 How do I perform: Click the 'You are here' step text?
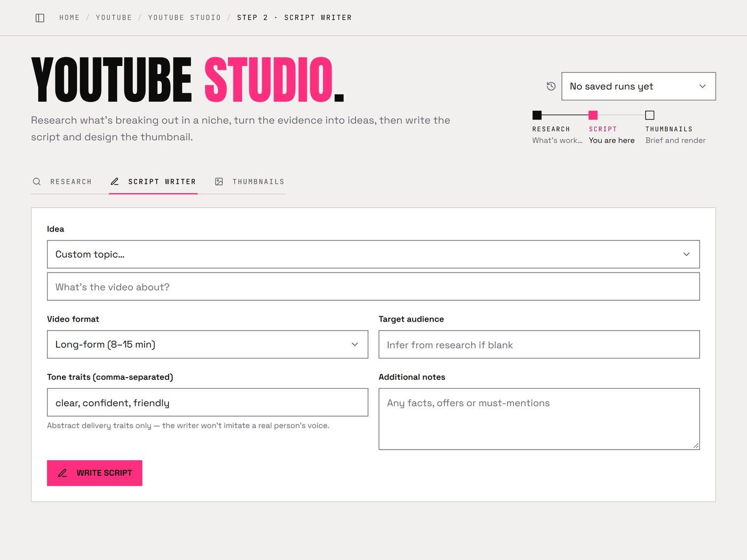point(612,140)
